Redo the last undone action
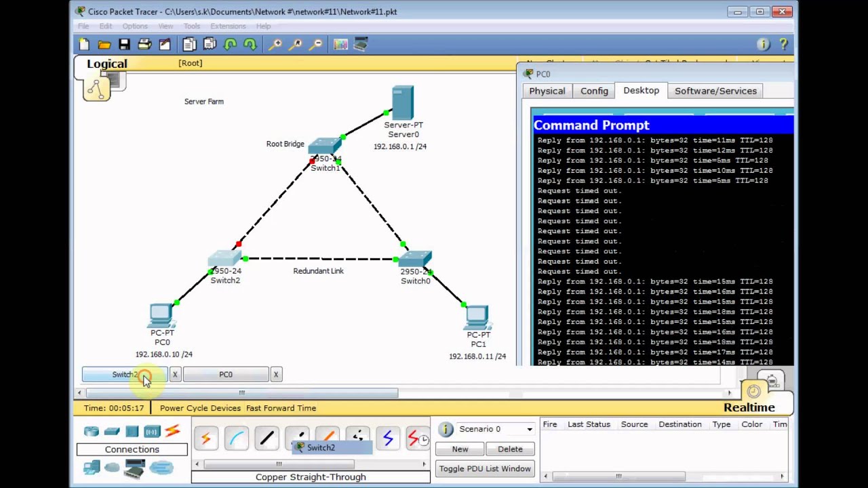Viewport: 868px width, 488px height. 250,45
